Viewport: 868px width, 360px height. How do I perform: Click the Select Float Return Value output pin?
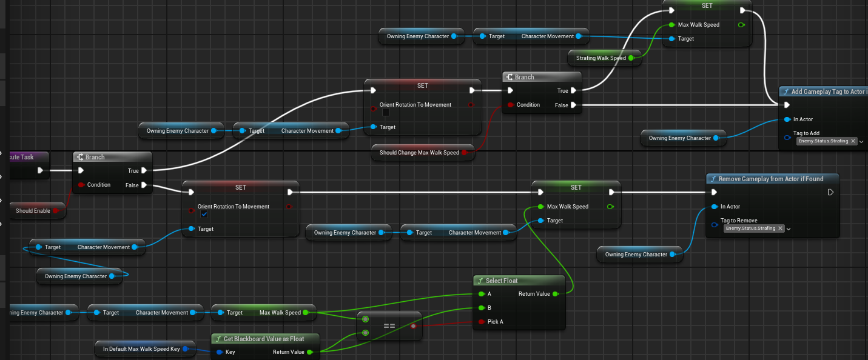coord(553,294)
